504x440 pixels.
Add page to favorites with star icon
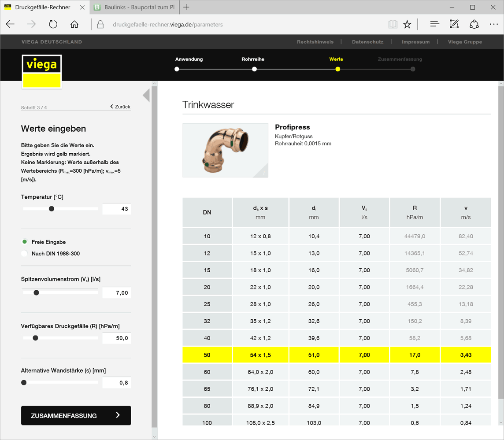tap(407, 24)
